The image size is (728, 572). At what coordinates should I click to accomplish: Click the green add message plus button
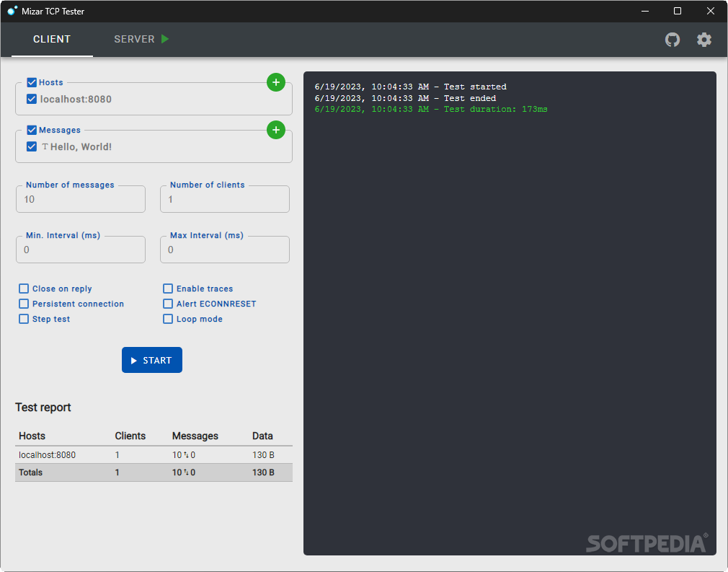point(276,130)
